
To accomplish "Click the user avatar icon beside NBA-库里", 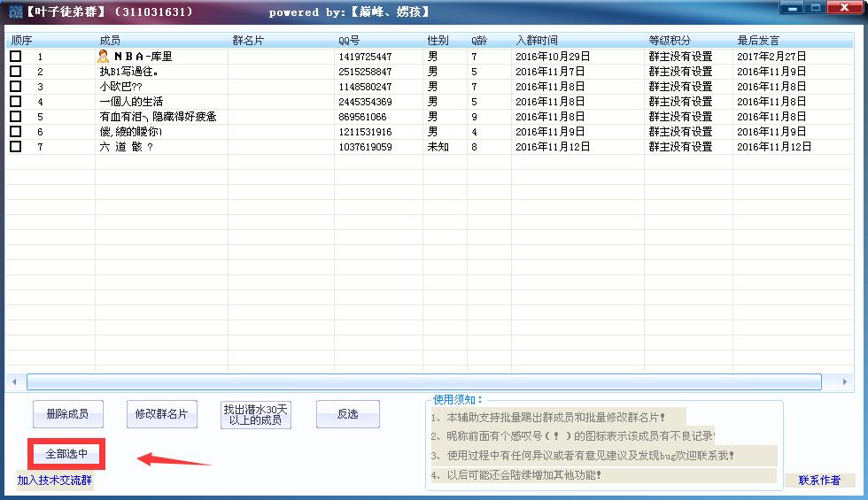I will 103,57.
